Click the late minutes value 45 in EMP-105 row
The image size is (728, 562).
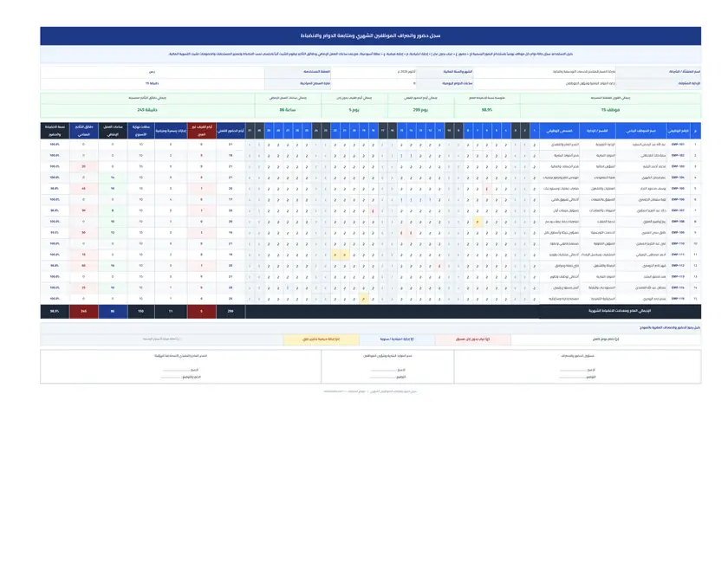point(83,189)
